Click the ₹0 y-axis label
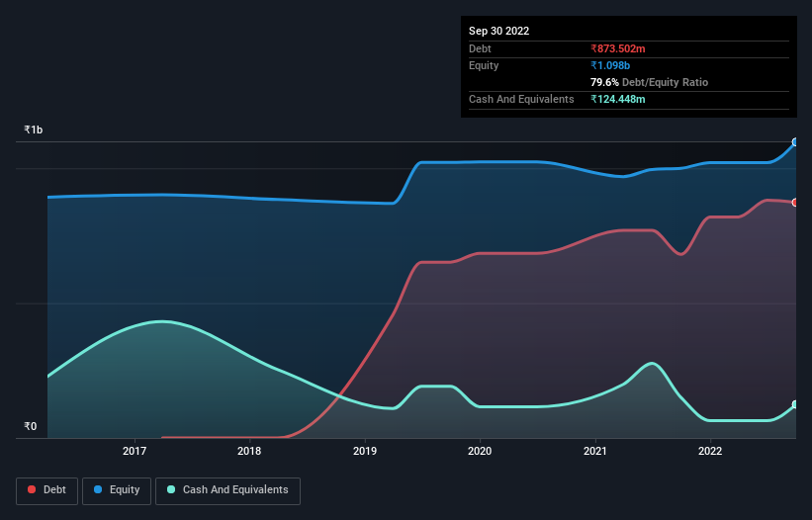 [x=30, y=426]
